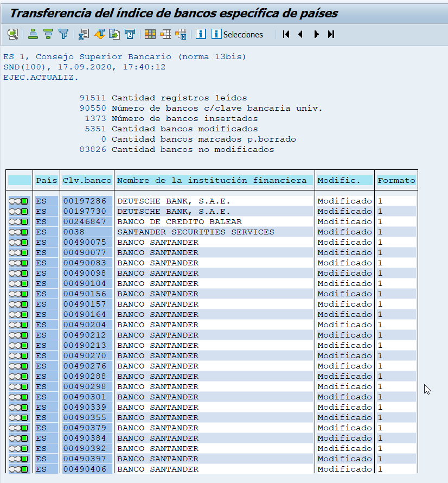Click the Nombre de la institución financiera header
This screenshot has height=483, width=448.
tap(214, 180)
